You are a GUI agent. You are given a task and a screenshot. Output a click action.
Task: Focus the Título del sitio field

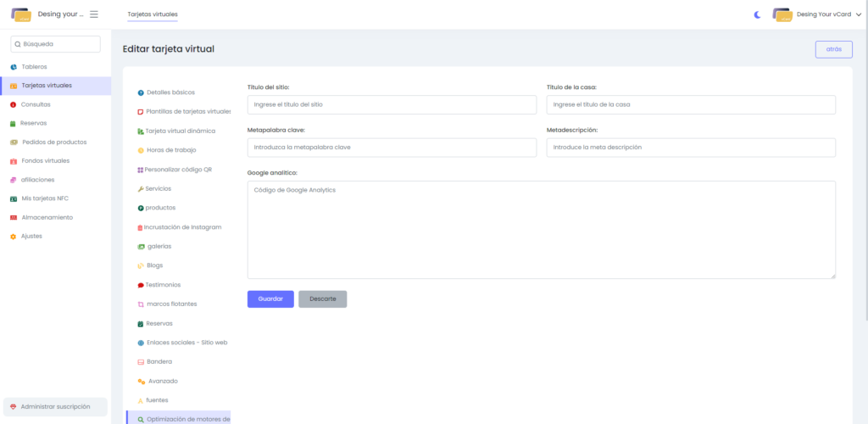click(x=392, y=104)
